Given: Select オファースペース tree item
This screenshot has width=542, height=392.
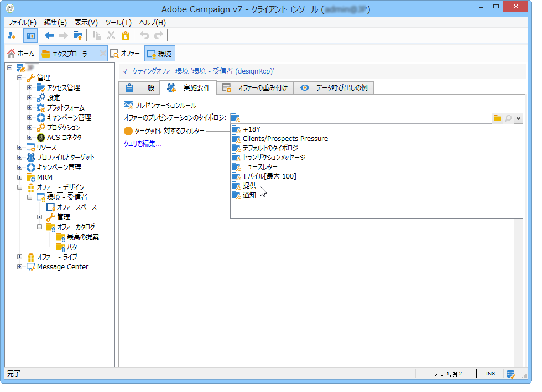Looking at the screenshot, I should (77, 207).
